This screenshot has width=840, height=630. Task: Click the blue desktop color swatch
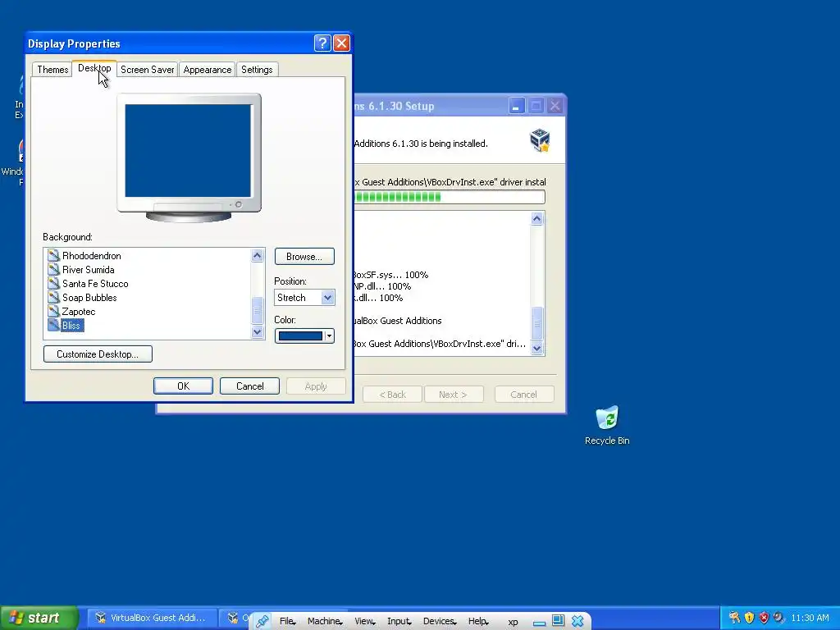tap(300, 336)
